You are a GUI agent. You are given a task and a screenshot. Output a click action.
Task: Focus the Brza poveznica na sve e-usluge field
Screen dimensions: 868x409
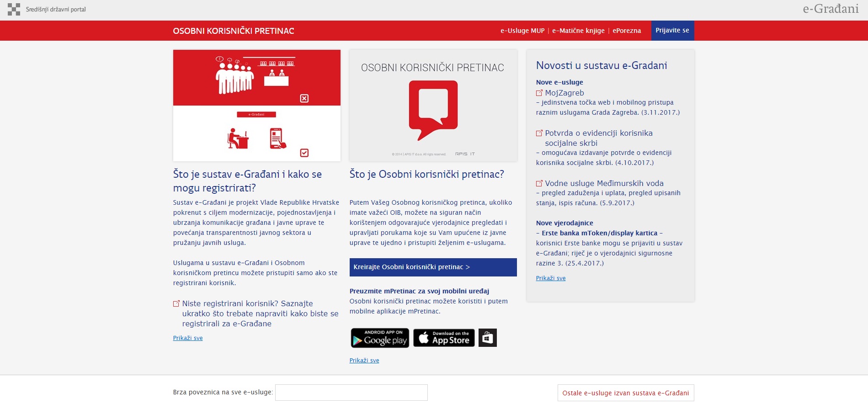click(351, 393)
